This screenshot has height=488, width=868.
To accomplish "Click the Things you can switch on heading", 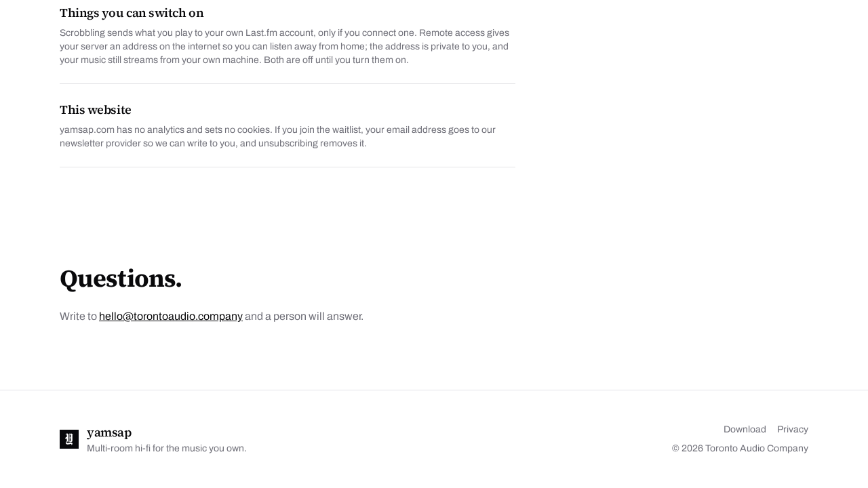I will coord(132,13).
